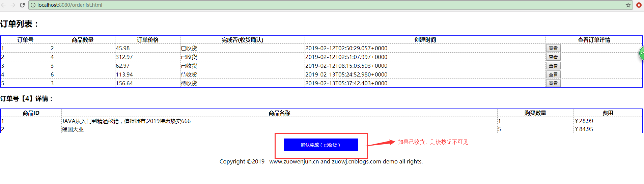Click the 订单号 column header
The width and height of the screenshot is (644, 184).
coord(25,40)
